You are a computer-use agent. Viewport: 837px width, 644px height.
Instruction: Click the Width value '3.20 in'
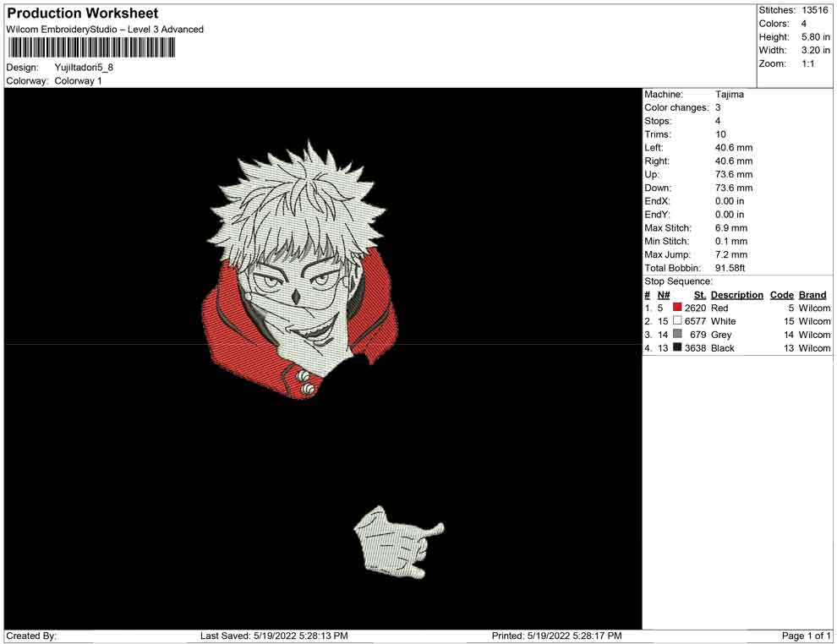[x=816, y=50]
